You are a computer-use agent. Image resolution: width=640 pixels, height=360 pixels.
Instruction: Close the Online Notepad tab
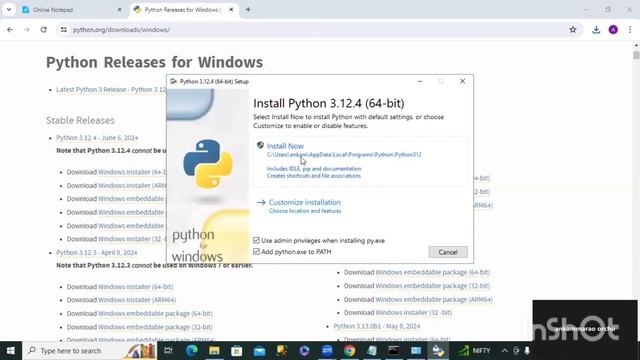pyautogui.click(x=119, y=9)
